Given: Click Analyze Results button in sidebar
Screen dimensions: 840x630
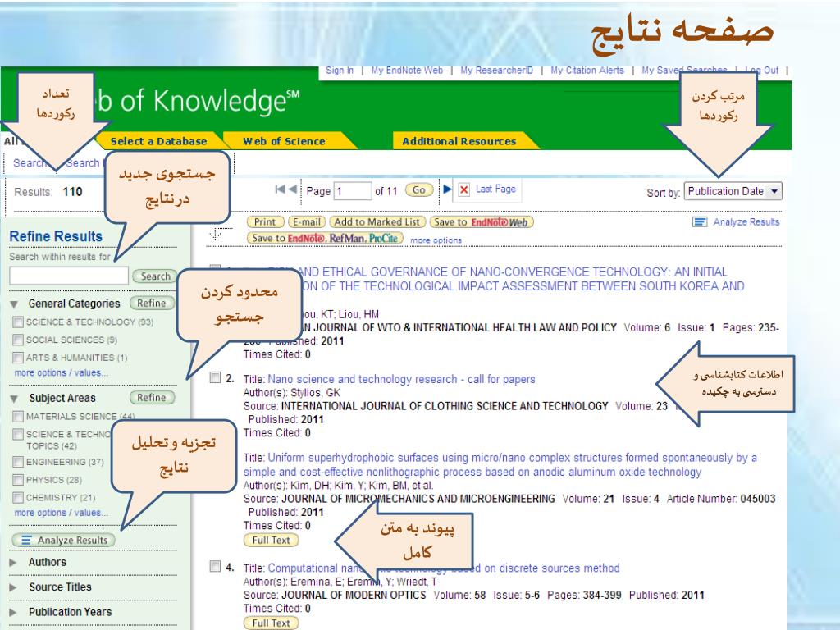Looking at the screenshot, I should click(64, 541).
